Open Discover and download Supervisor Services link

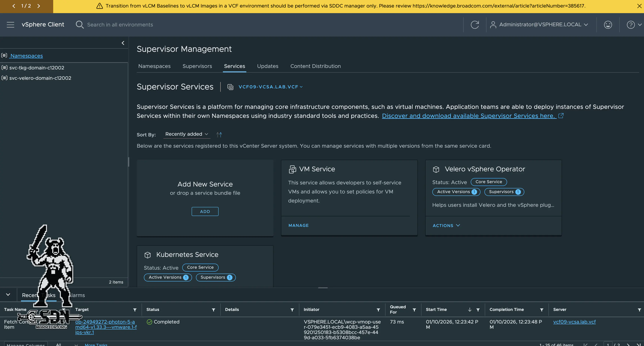coord(469,116)
